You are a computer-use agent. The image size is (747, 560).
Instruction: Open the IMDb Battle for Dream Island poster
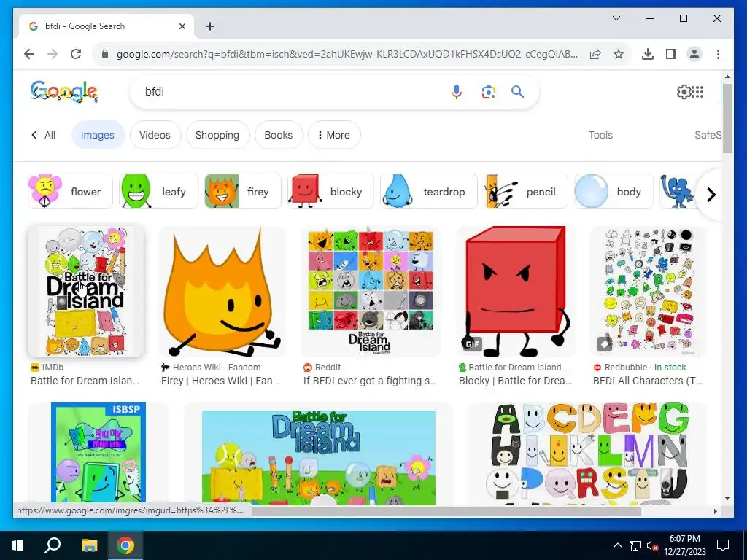click(x=85, y=292)
